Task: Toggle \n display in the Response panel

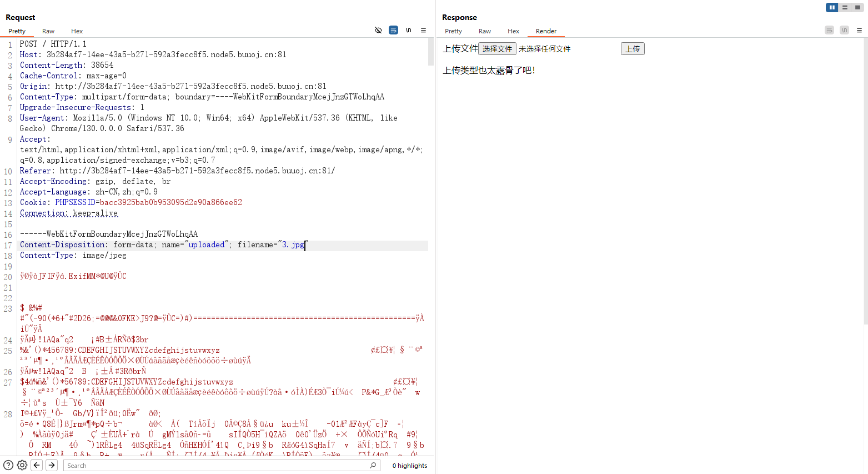Action: (x=844, y=30)
